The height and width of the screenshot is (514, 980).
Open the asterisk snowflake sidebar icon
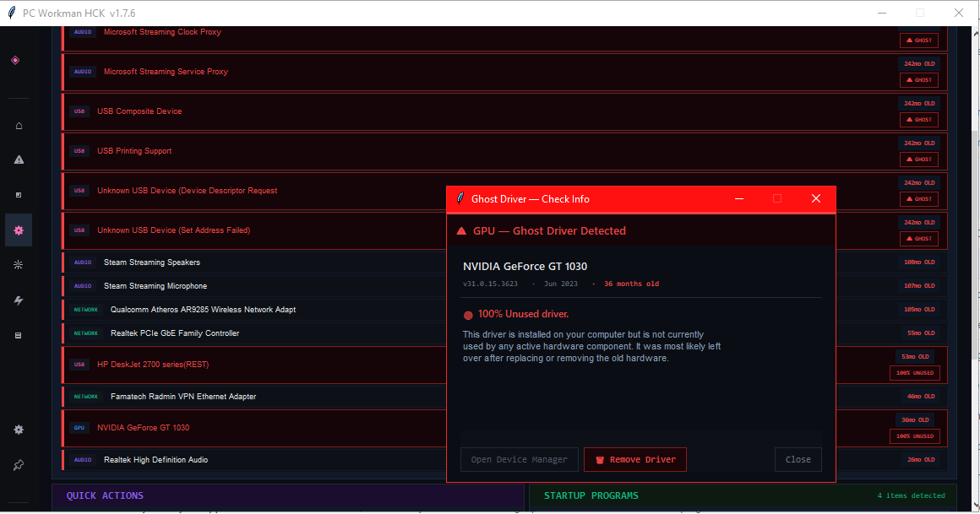(18, 265)
